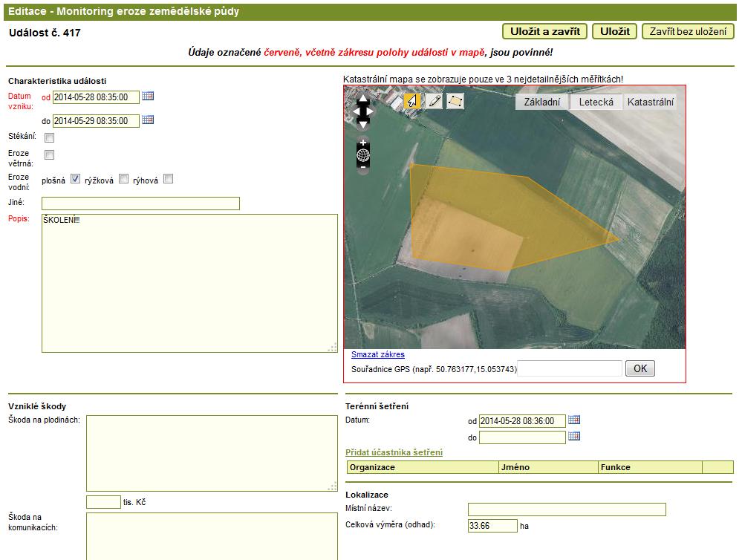This screenshot has width=742, height=560.
Task: Grab the Popis text area resize handle
Action: [x=333, y=348]
